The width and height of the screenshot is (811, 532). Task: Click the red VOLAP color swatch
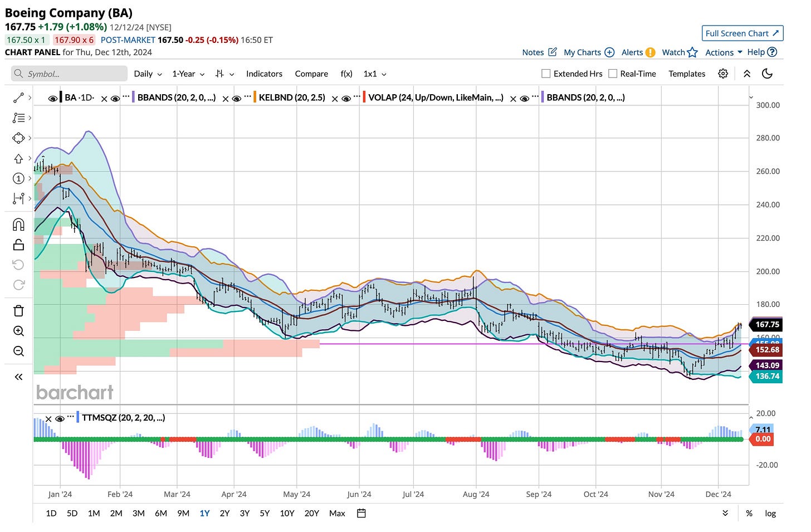[x=364, y=97]
